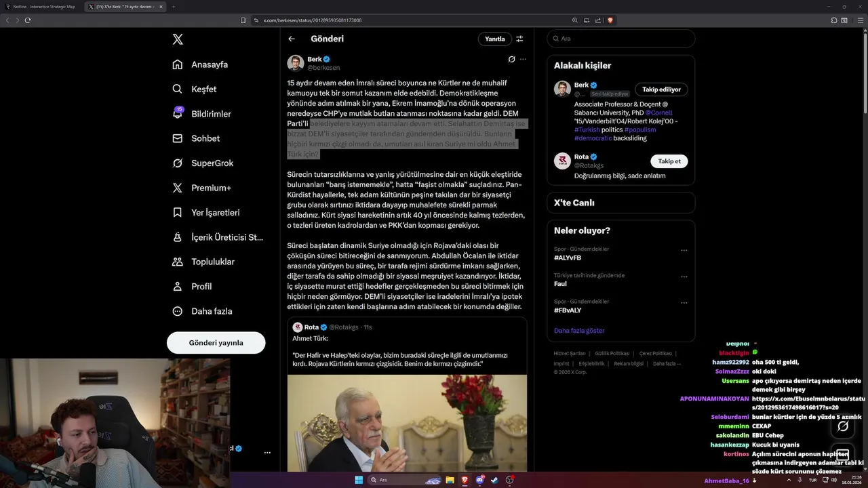868x488 pixels.
Task: Go back with the arrow beside Gönderi
Action: (292, 39)
